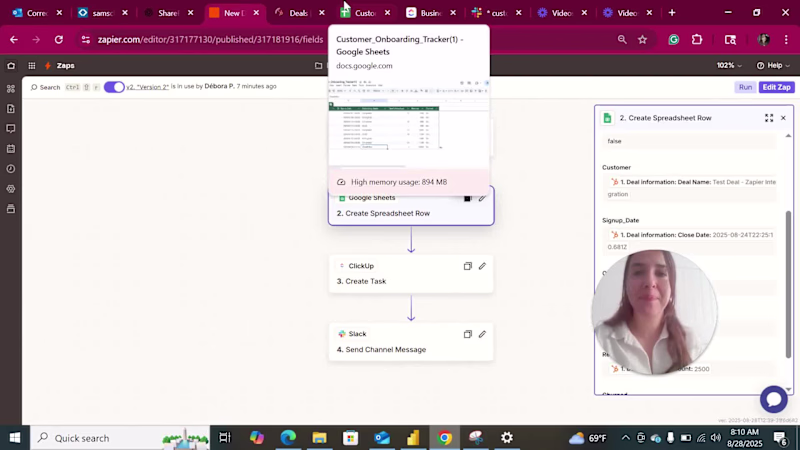800x450 pixels.
Task: Click the Zaps label in header
Action: (x=65, y=66)
